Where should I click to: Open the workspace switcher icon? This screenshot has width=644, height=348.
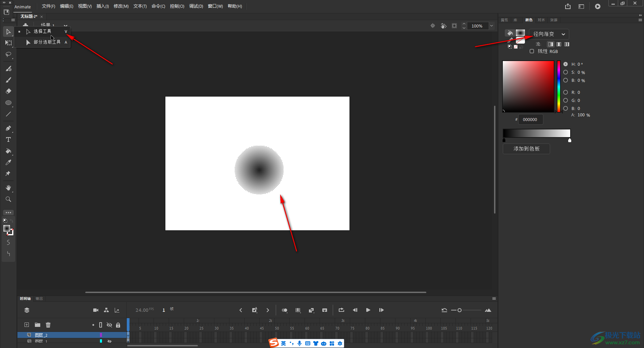[581, 6]
